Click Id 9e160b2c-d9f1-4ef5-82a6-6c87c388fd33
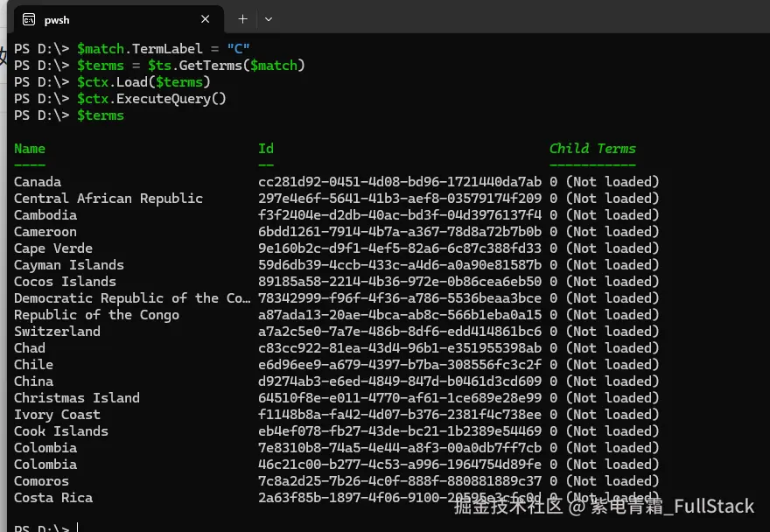 [400, 248]
